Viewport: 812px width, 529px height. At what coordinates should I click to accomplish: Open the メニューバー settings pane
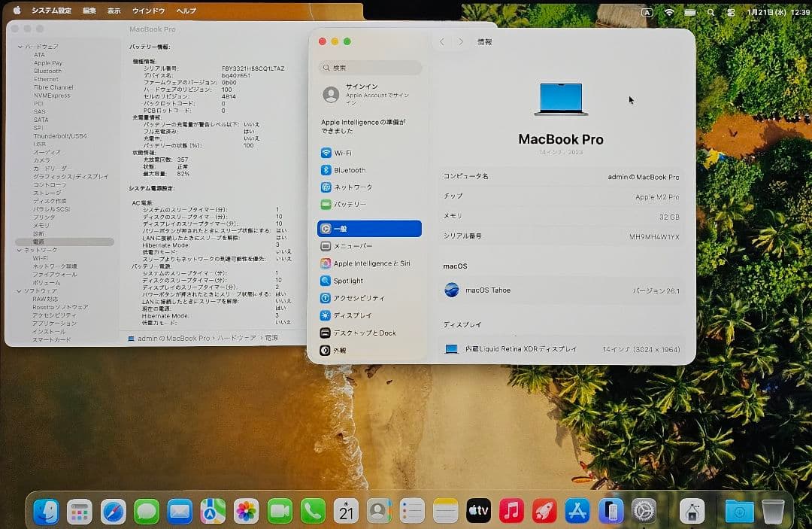pos(353,245)
